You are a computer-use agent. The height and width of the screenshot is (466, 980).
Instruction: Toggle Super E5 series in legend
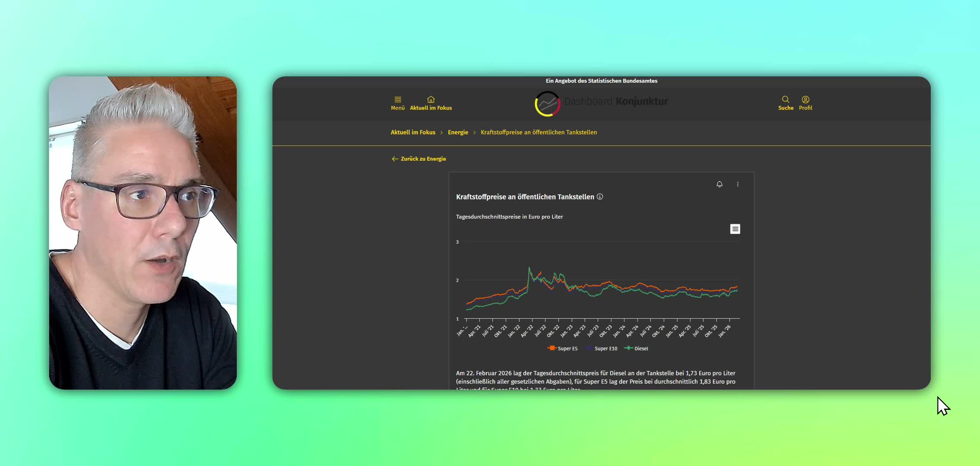point(567,349)
